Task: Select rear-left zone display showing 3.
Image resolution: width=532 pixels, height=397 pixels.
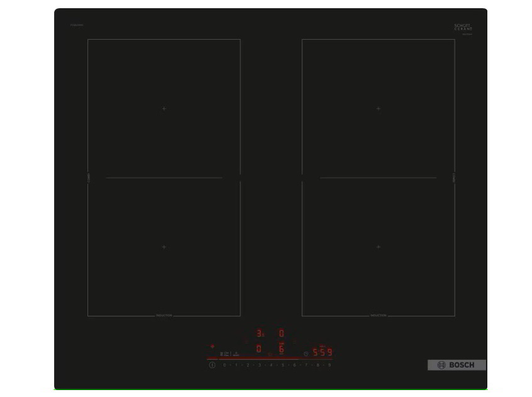Action: (260, 333)
